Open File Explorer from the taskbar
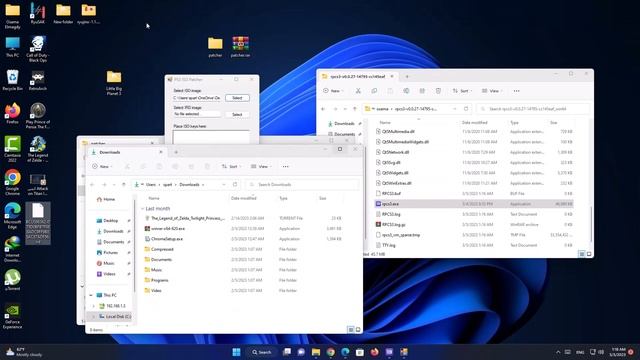 (316, 352)
